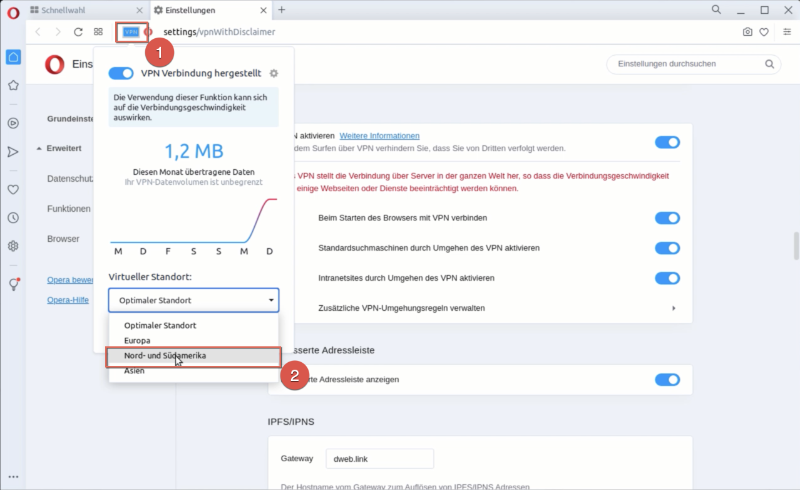Select Optimaler Standort from list

coord(193,325)
